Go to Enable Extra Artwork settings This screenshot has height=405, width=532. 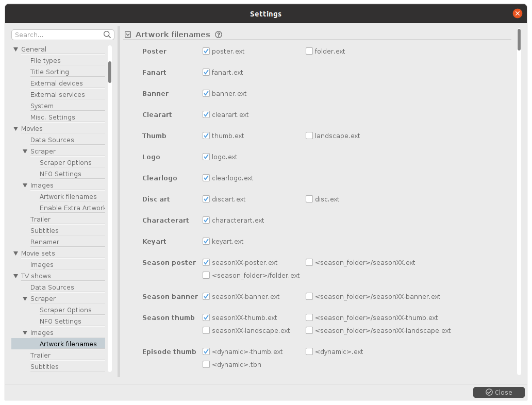pos(72,208)
